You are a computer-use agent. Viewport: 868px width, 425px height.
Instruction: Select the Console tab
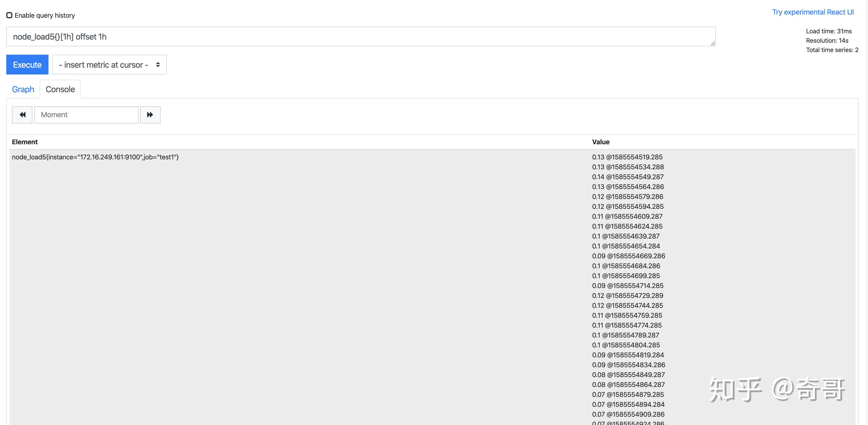click(x=60, y=89)
